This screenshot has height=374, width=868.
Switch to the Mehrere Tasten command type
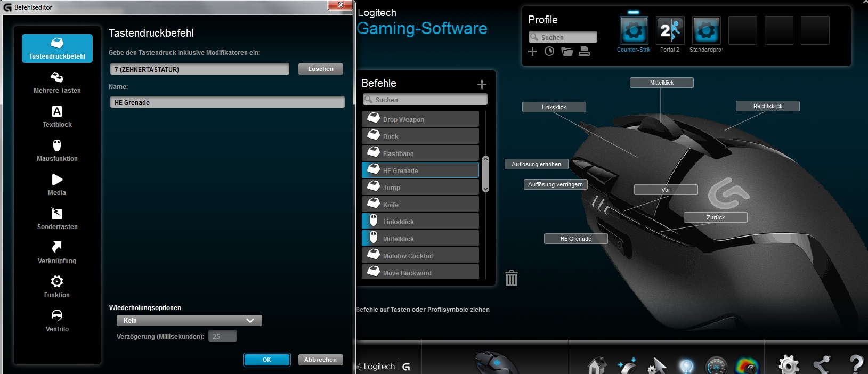click(57, 83)
